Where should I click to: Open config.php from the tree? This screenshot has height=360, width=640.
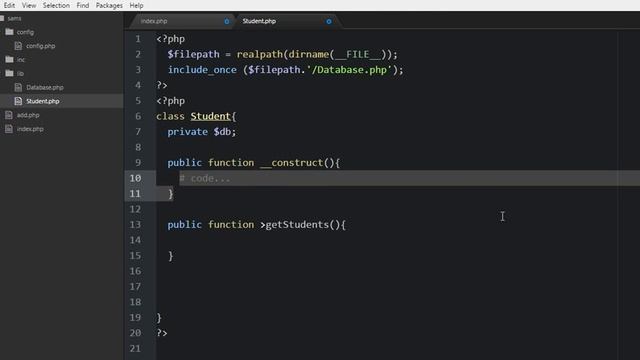[40, 46]
